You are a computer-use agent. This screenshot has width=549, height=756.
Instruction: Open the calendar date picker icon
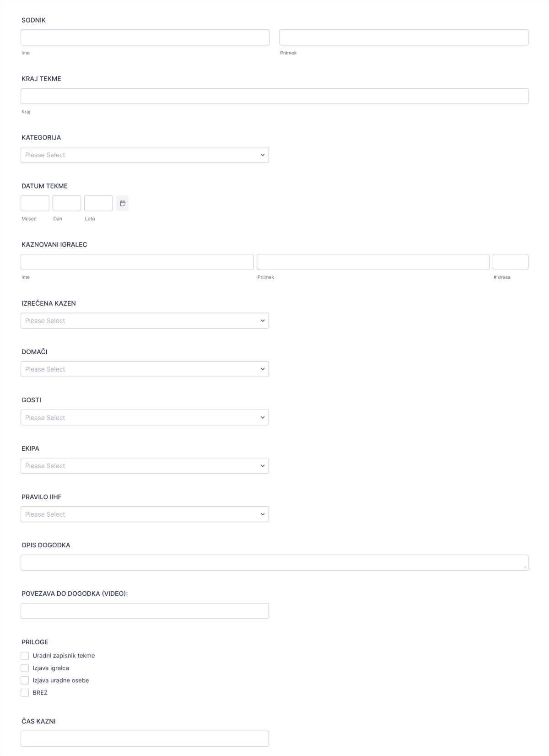(x=123, y=203)
